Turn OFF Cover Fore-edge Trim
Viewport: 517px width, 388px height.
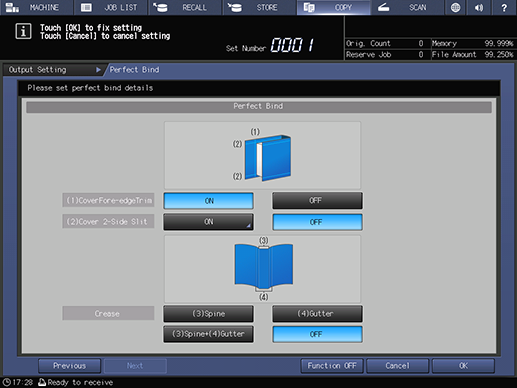pos(317,201)
